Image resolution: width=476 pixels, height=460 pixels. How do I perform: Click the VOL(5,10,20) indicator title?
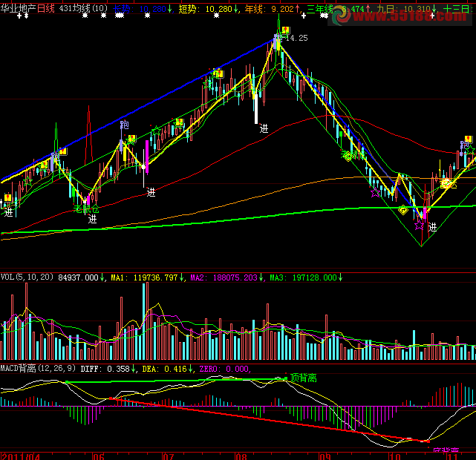(27, 277)
